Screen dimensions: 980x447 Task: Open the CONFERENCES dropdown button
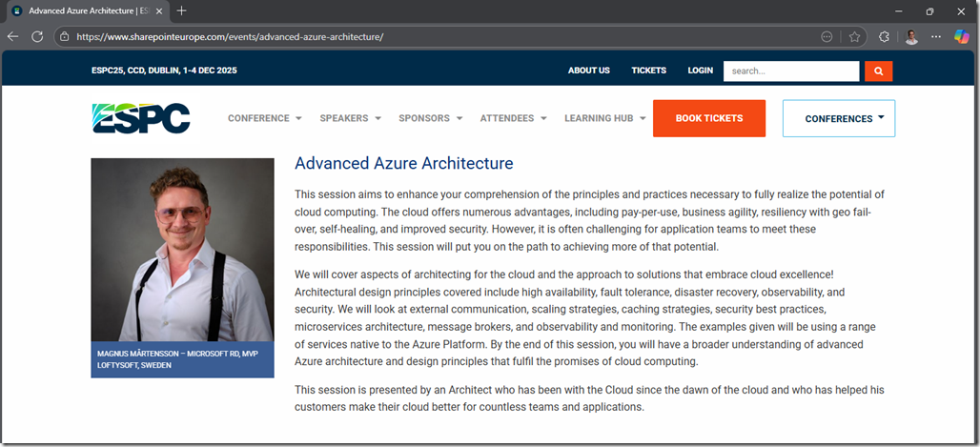tap(839, 118)
